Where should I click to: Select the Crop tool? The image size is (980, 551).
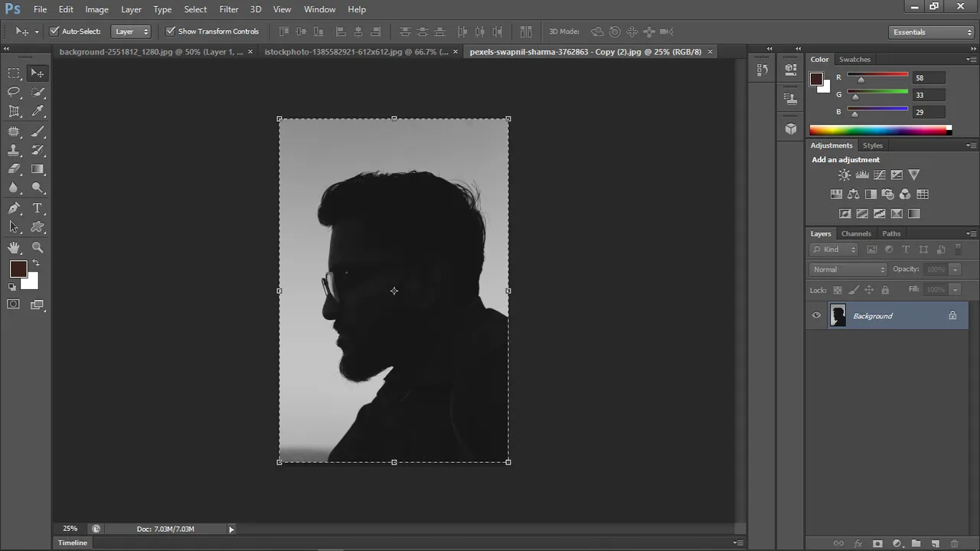(14, 111)
